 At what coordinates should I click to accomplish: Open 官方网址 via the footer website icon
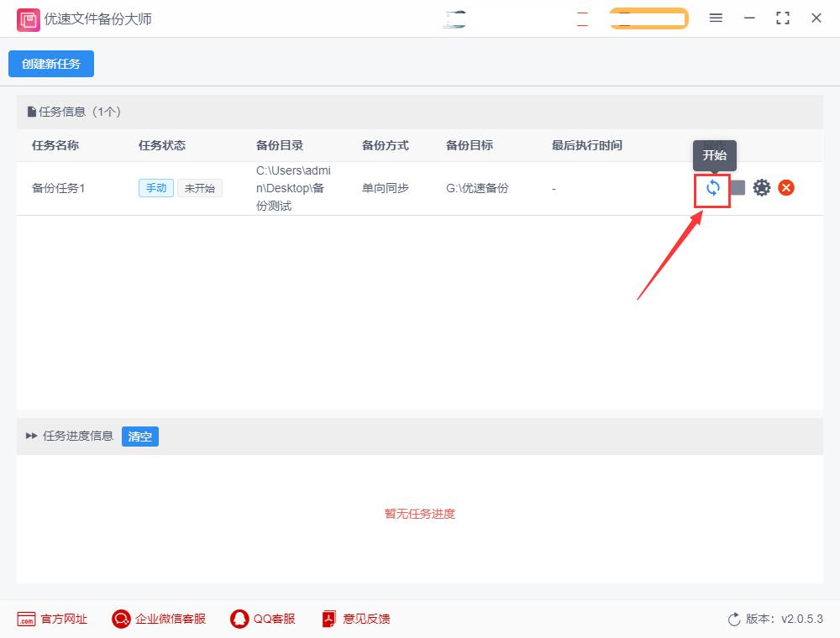click(x=28, y=619)
